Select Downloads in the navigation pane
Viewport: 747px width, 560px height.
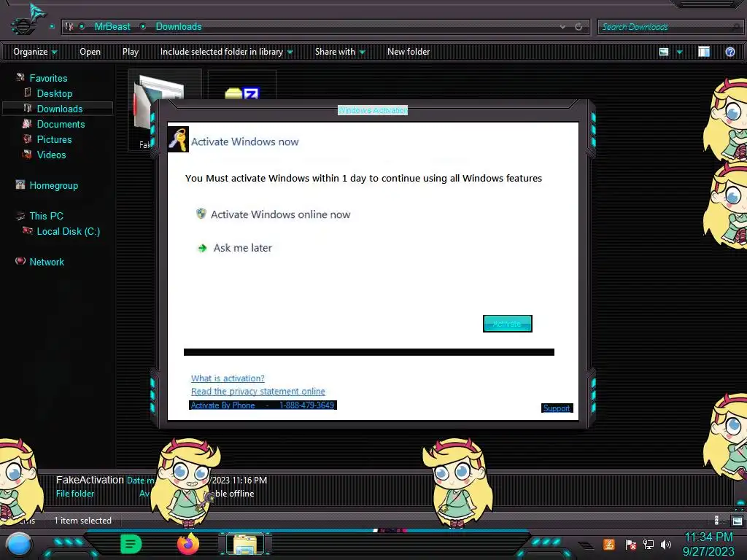[60, 109]
